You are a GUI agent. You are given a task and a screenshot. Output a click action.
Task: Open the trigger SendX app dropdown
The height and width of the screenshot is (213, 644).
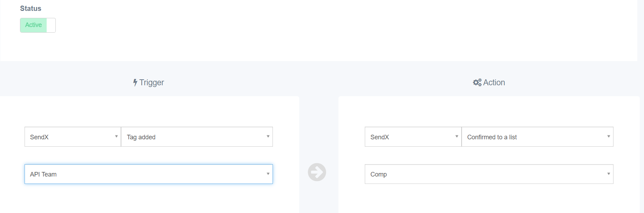(x=73, y=137)
